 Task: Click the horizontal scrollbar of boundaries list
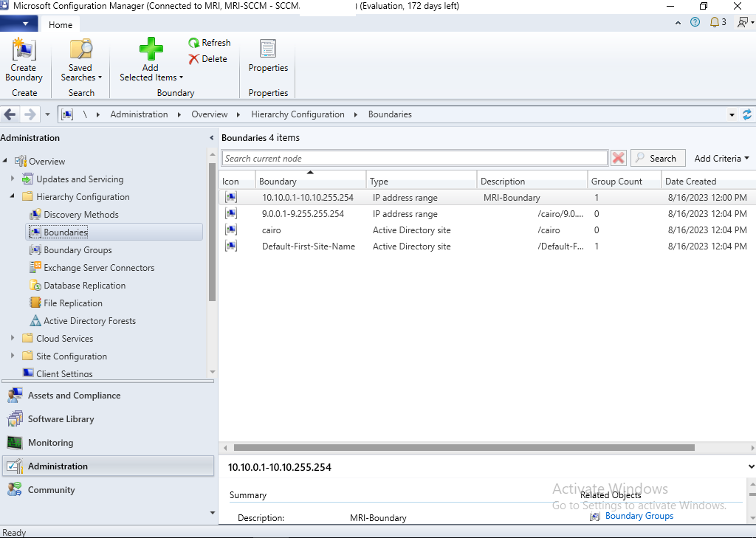tap(464, 448)
